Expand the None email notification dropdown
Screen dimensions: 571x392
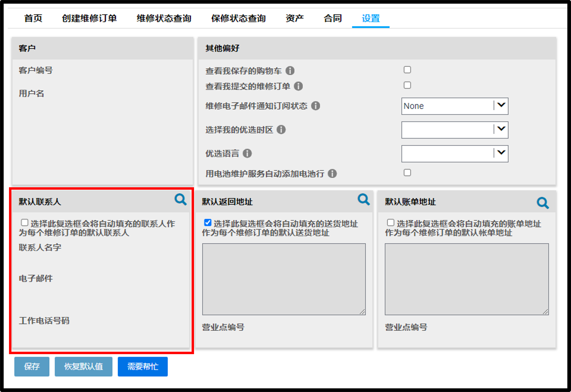[x=455, y=106]
